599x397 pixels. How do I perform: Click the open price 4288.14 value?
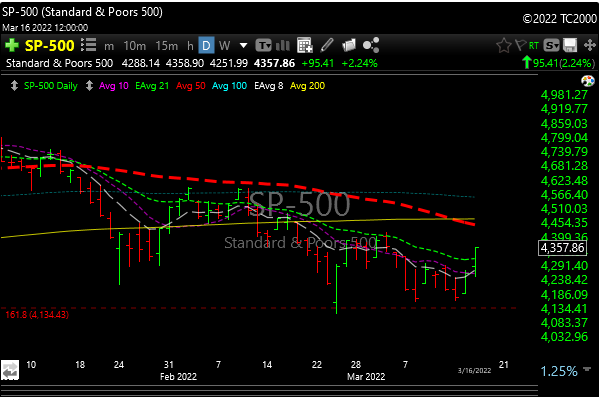click(x=141, y=63)
